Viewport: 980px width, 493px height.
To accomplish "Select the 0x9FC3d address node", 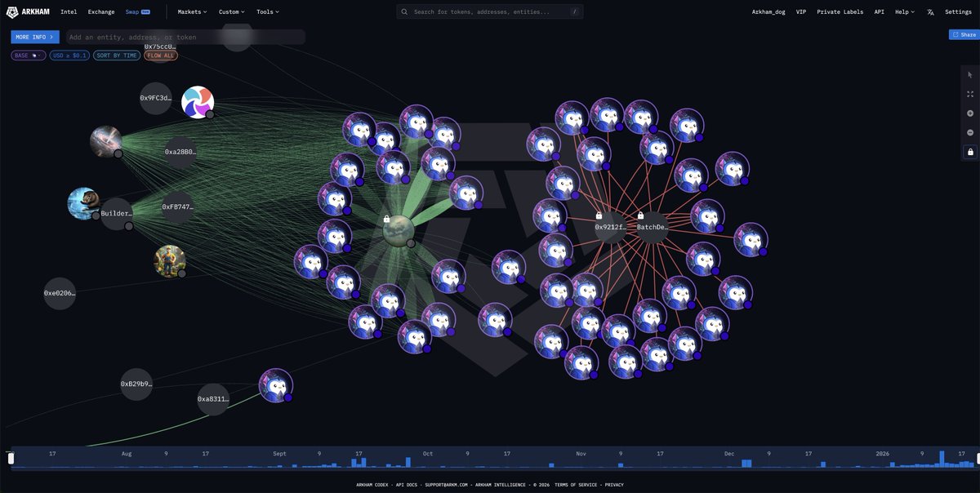I will 155,98.
